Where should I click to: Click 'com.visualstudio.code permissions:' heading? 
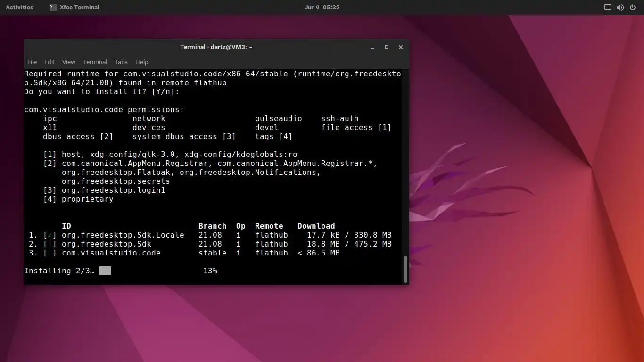[x=104, y=109]
